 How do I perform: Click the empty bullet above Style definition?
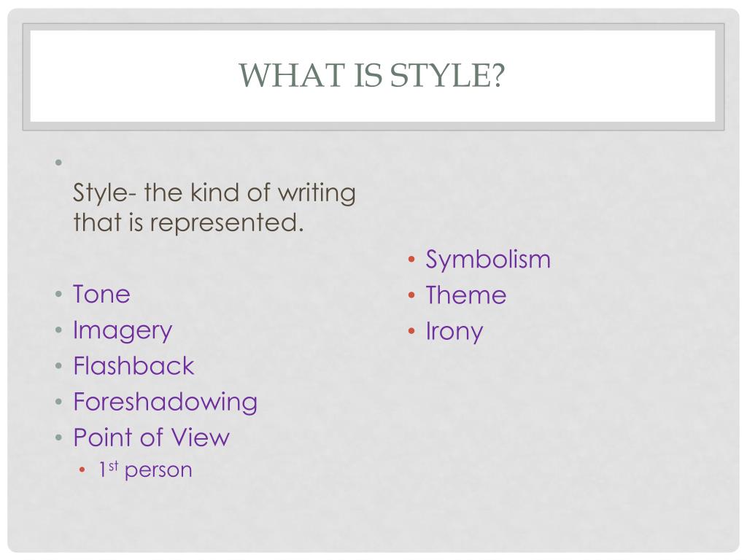click(58, 163)
